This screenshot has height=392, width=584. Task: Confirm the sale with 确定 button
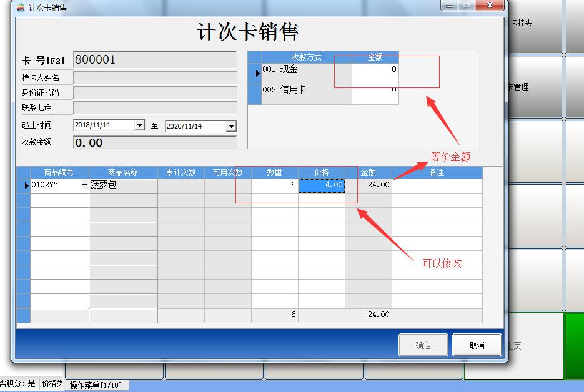(422, 344)
